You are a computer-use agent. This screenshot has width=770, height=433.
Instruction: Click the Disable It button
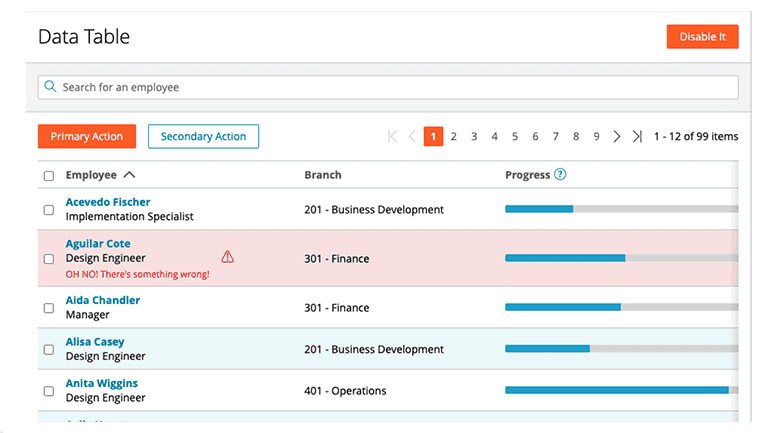[x=702, y=37]
